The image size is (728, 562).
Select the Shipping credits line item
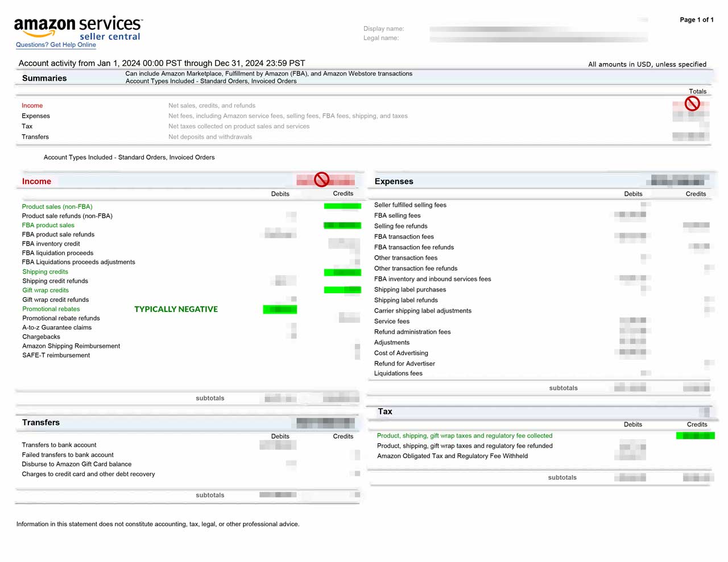(x=45, y=272)
